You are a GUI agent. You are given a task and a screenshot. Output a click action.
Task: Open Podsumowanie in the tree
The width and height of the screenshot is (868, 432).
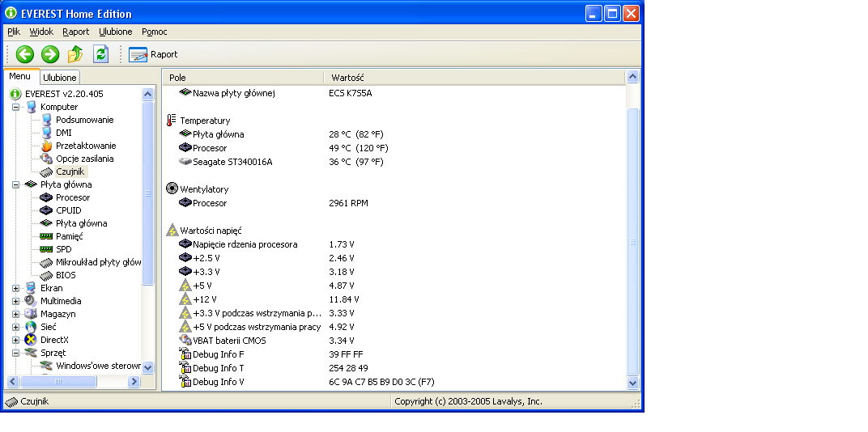point(85,120)
